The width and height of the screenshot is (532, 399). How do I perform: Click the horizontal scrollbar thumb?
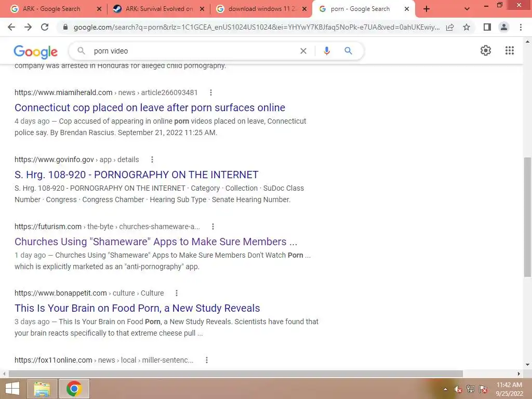coord(236,374)
